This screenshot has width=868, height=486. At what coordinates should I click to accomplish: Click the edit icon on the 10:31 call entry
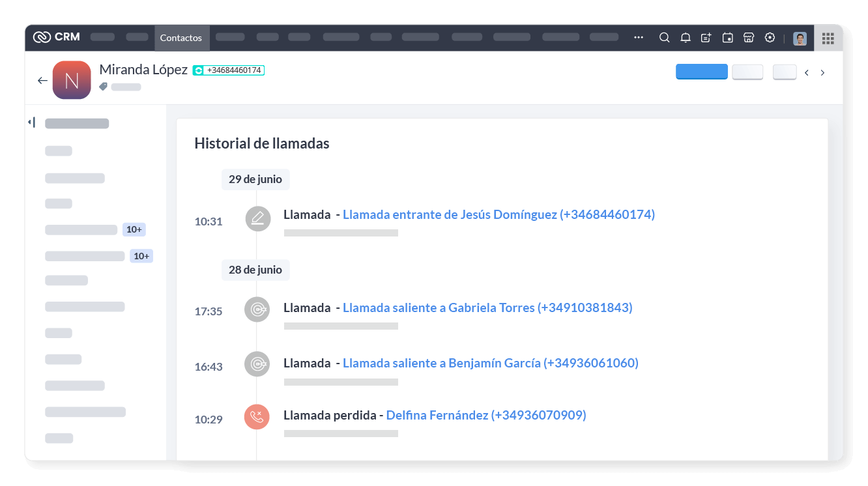[x=257, y=219]
